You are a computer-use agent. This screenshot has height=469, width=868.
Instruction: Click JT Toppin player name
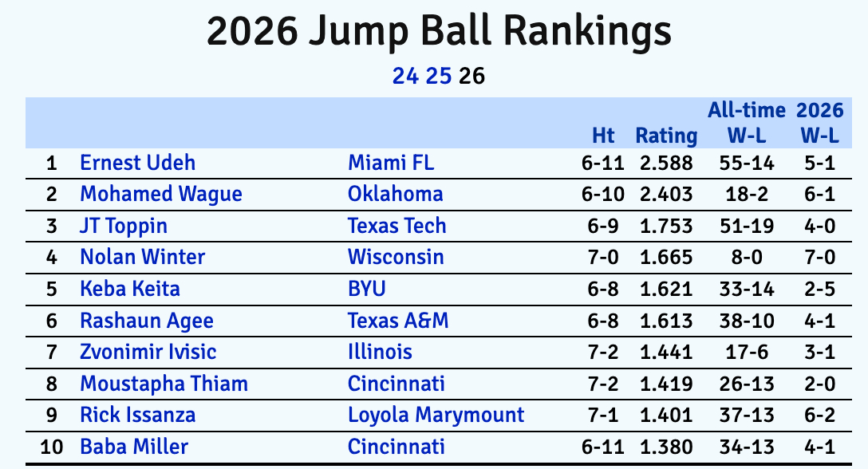point(124,226)
